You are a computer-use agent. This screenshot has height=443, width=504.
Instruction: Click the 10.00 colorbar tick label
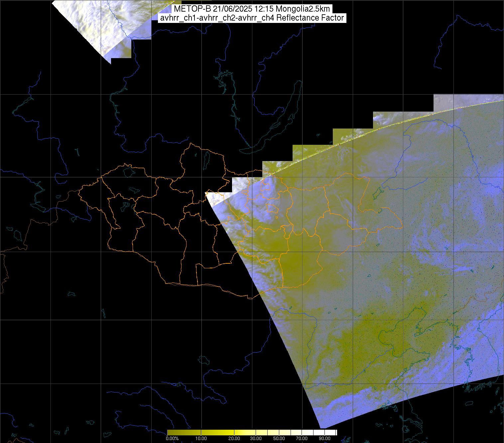pos(201,438)
